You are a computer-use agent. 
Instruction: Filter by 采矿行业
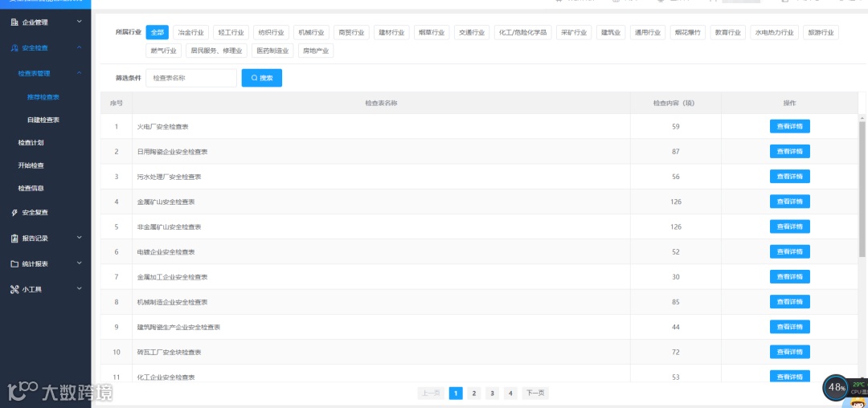(x=574, y=33)
